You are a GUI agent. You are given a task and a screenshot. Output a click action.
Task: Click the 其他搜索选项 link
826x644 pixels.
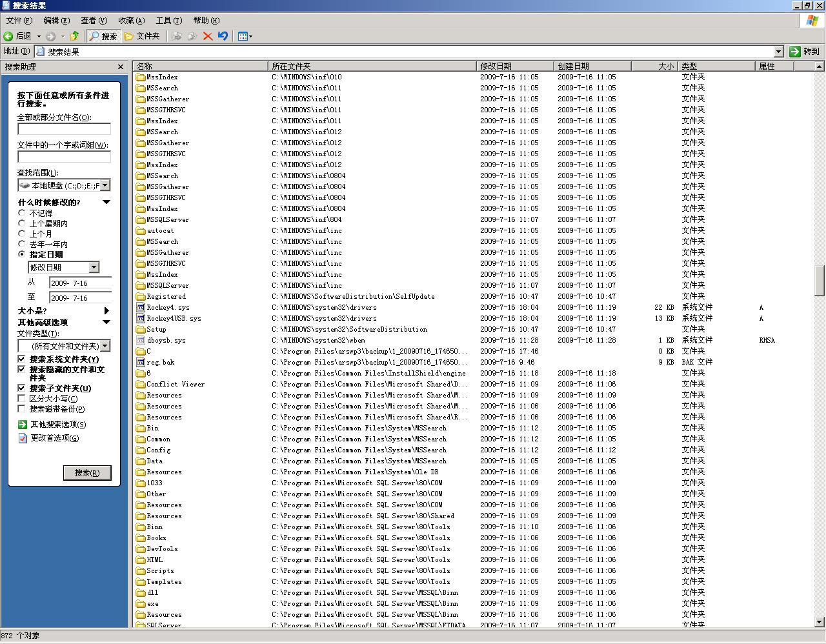point(58,425)
